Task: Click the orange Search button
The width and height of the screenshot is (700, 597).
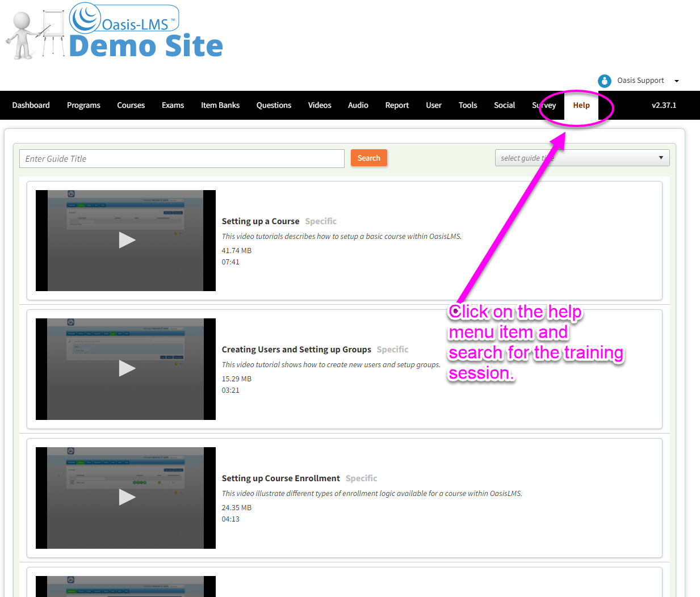Action: pyautogui.click(x=368, y=158)
